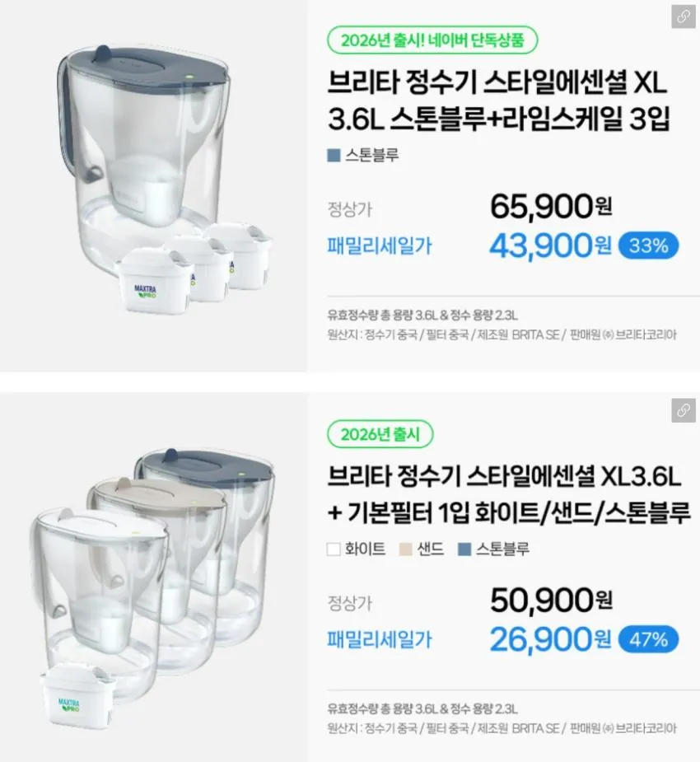Open the stone blue pitcher product image
Screen dimensions: 700x762
click(153, 185)
